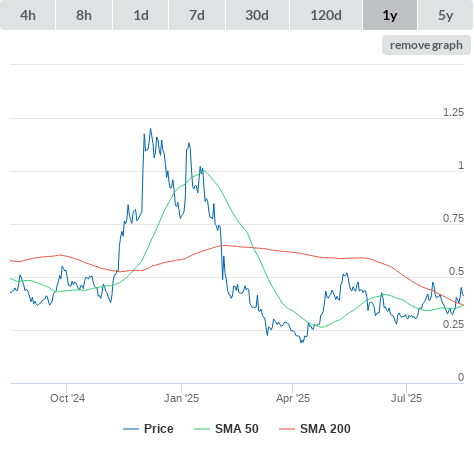Click the Oct '24 axis label

coord(67,398)
